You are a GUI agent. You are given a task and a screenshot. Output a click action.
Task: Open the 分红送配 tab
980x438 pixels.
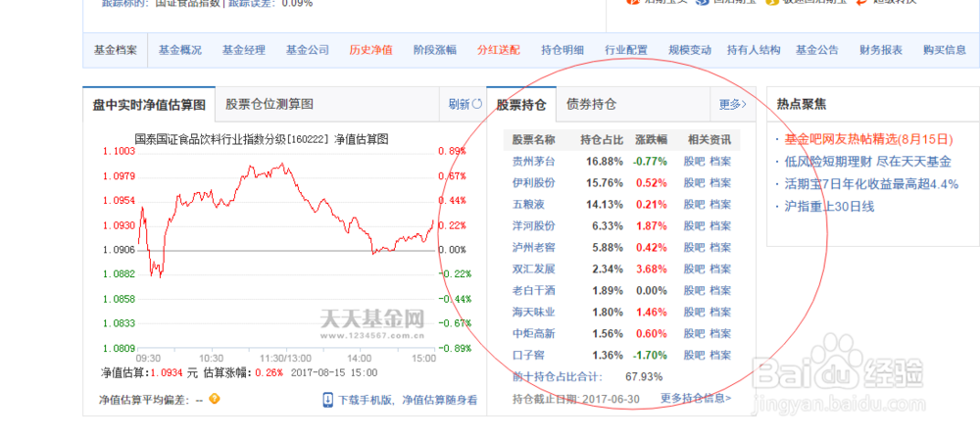pos(499,51)
